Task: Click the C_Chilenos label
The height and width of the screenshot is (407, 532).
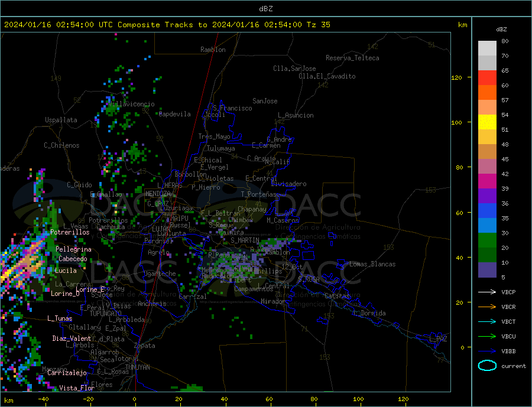Action: point(61,145)
